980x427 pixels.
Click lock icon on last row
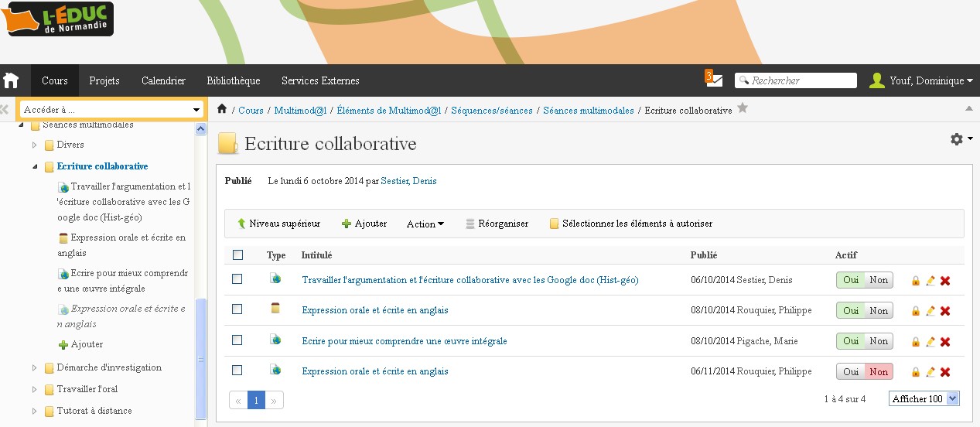pos(916,372)
